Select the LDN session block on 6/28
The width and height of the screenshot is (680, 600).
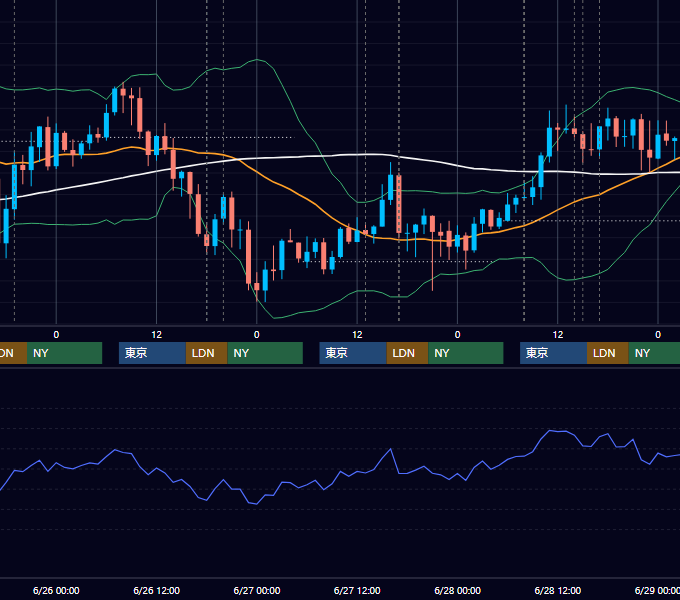(608, 353)
